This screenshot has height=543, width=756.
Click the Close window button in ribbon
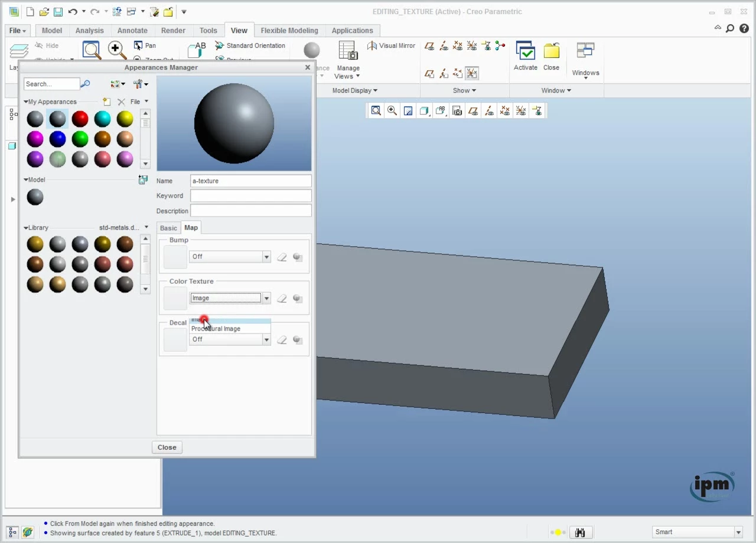(551, 56)
